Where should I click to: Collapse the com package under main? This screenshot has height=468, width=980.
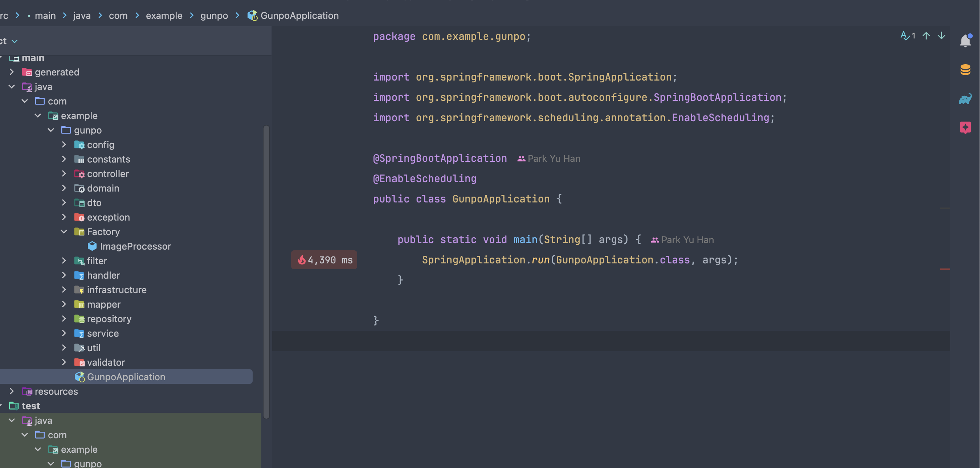(25, 101)
